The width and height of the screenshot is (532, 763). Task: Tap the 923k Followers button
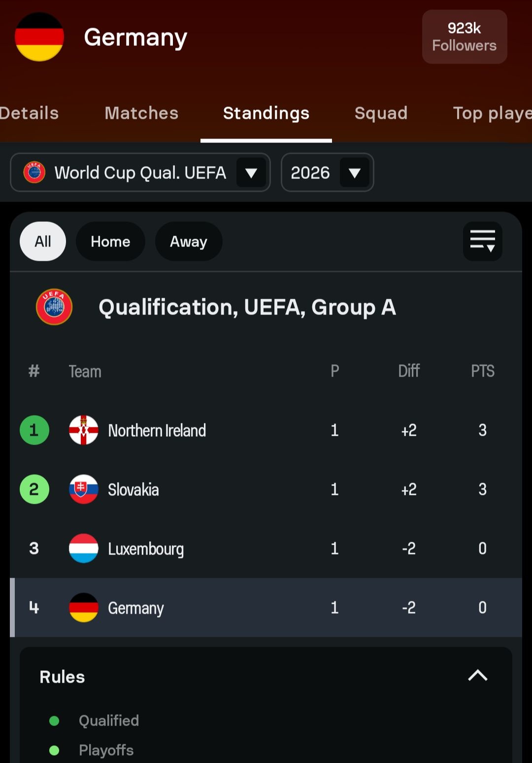pyautogui.click(x=464, y=37)
